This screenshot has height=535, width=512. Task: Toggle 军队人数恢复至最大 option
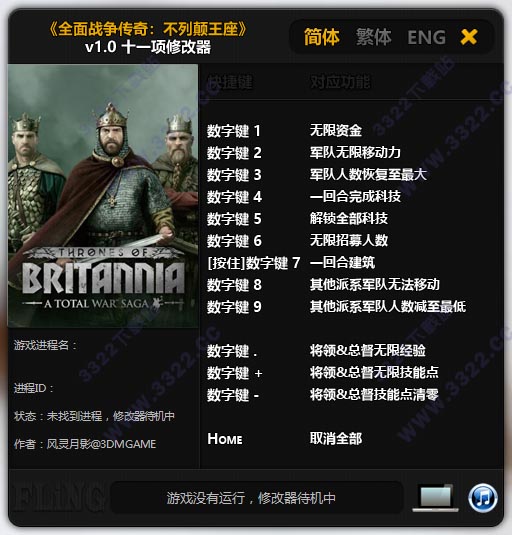(368, 174)
